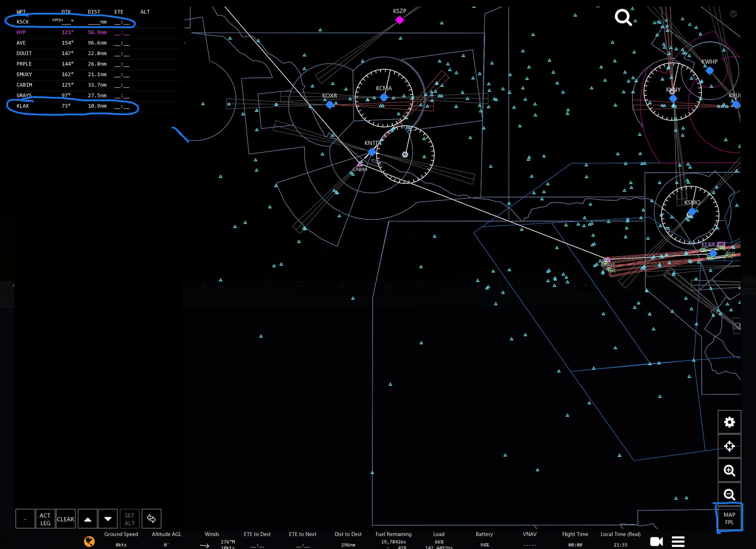Click the camera view icon

click(656, 542)
